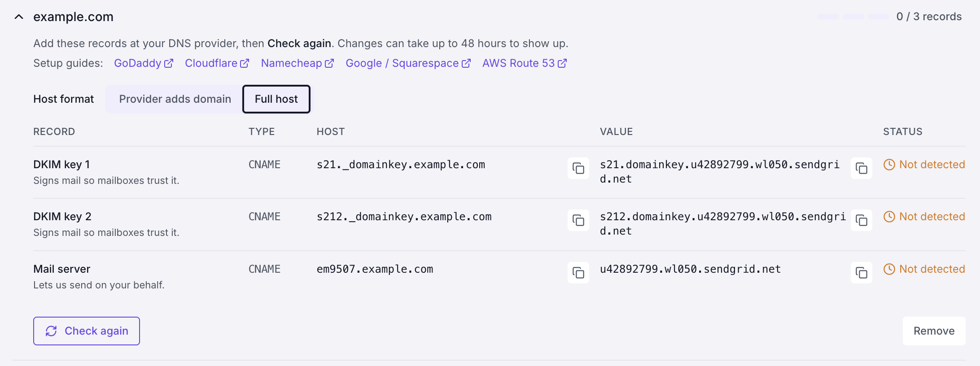
Task: Copy the DKIM key 1 CNAME value
Action: click(x=861, y=168)
